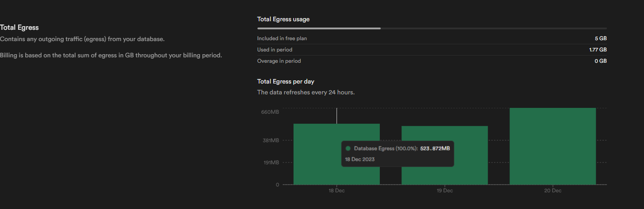Click the 1.77 GB used value

point(597,50)
